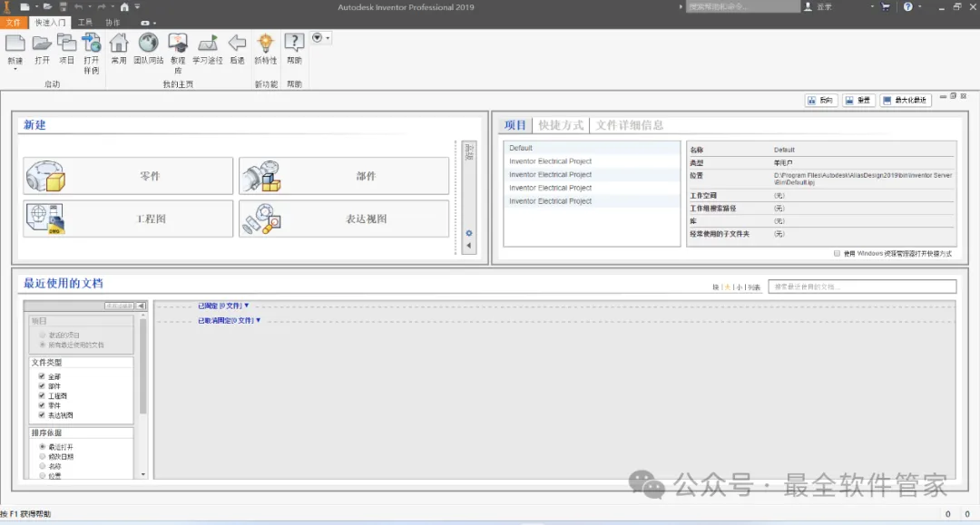Switch to the 协作 ribbon tab

click(x=113, y=23)
